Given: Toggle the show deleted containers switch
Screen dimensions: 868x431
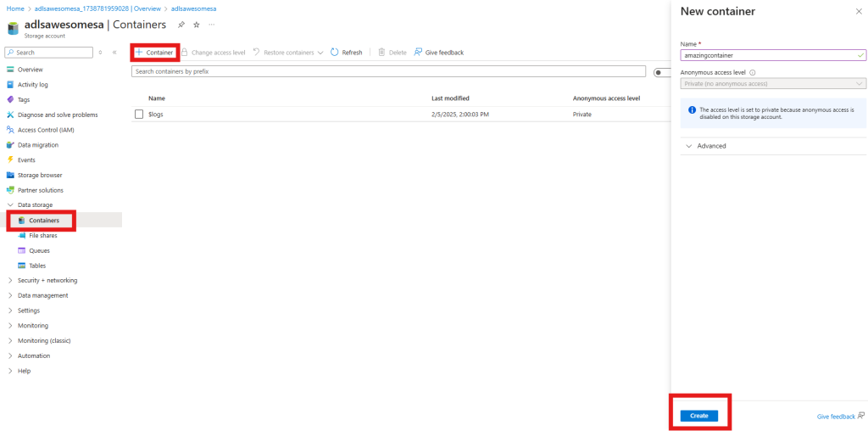Looking at the screenshot, I should click(x=661, y=72).
